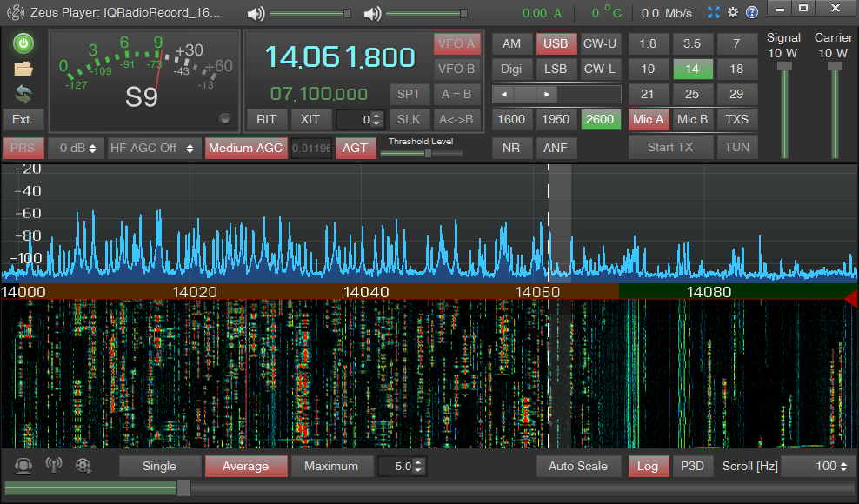Toggle the NR noise reduction button
The width and height of the screenshot is (859, 504).
511,148
